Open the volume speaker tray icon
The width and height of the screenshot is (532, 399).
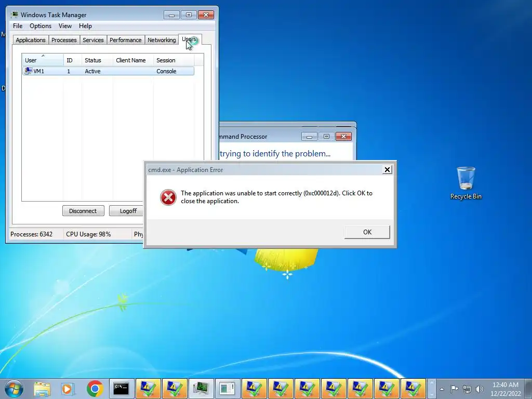tap(480, 389)
